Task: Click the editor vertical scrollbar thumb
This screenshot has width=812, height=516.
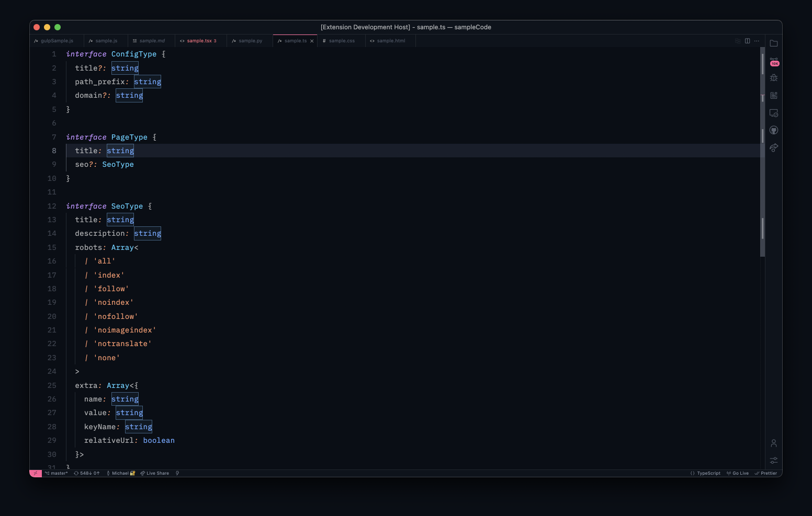Action: 762,157
